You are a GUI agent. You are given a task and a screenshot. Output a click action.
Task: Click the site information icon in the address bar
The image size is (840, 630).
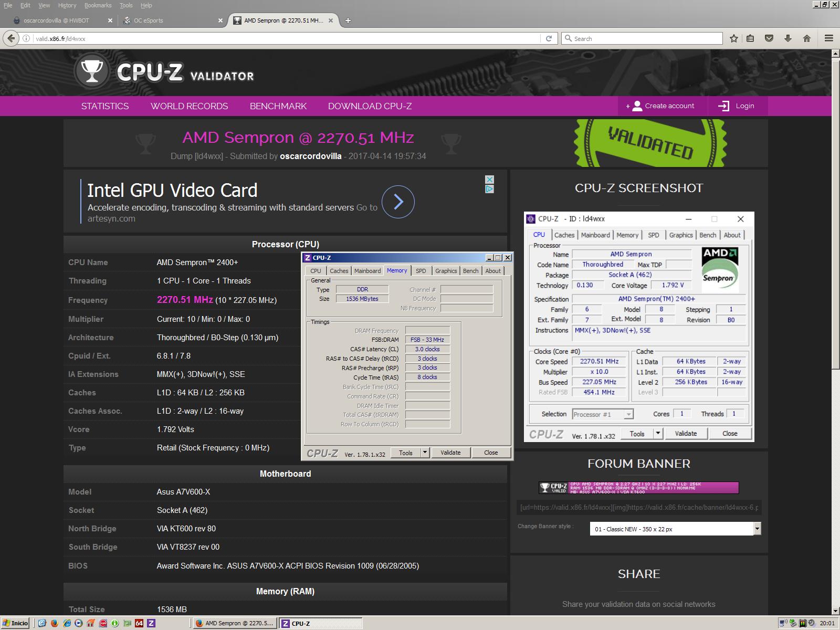coord(26,38)
